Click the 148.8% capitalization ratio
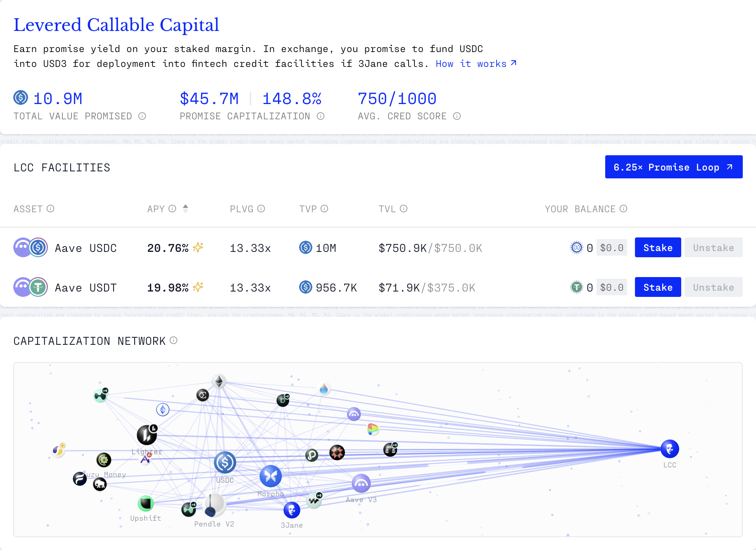Viewport: 756px width, 550px height. [292, 99]
